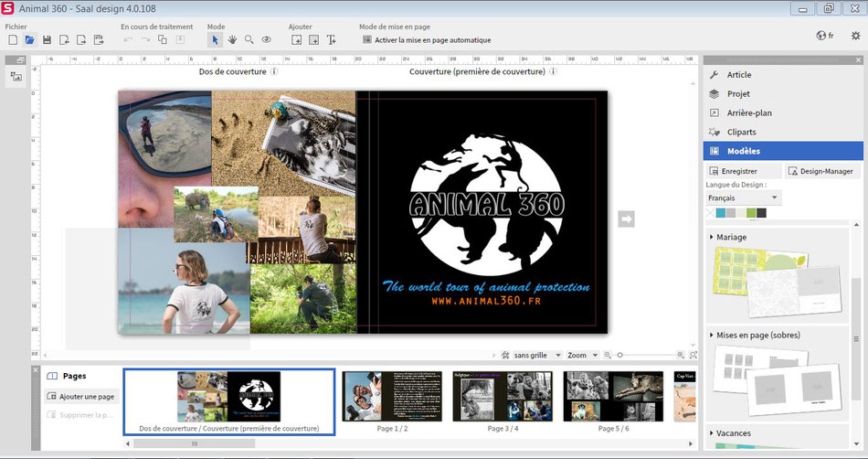
Task: Click the first Ajouter image-box icon
Action: (x=297, y=40)
